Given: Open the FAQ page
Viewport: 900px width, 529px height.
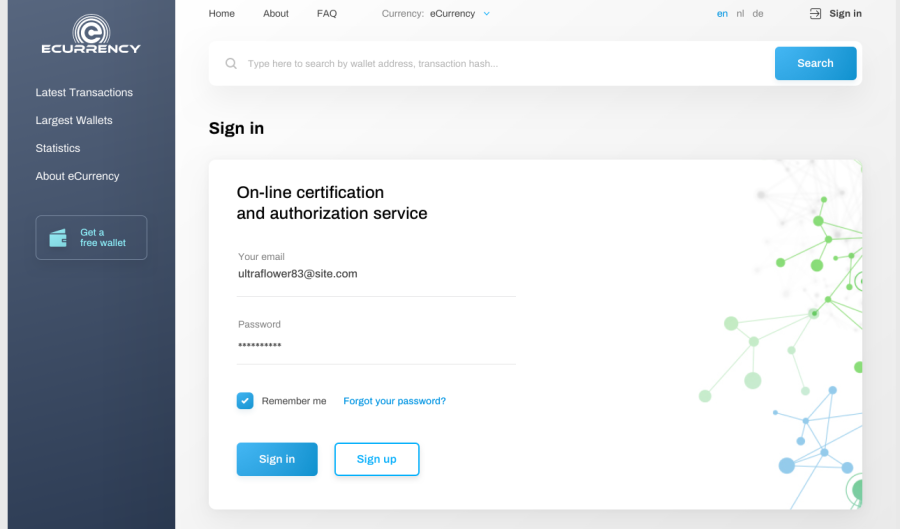Looking at the screenshot, I should click(327, 14).
